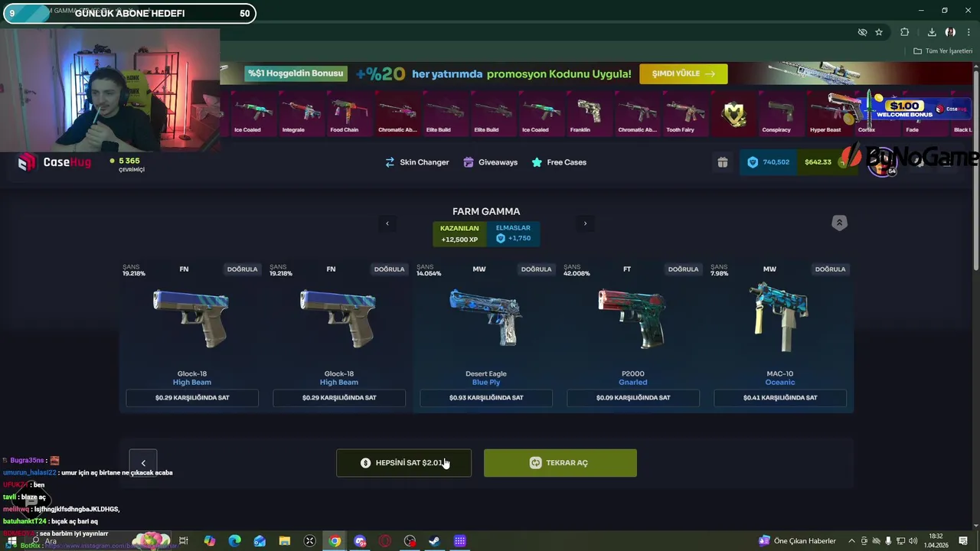Go to next case with right arrow
The width and height of the screenshot is (980, 551).
[585, 223]
